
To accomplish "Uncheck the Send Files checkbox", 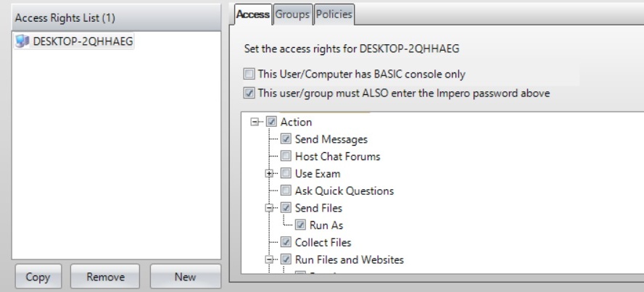I will coord(286,209).
